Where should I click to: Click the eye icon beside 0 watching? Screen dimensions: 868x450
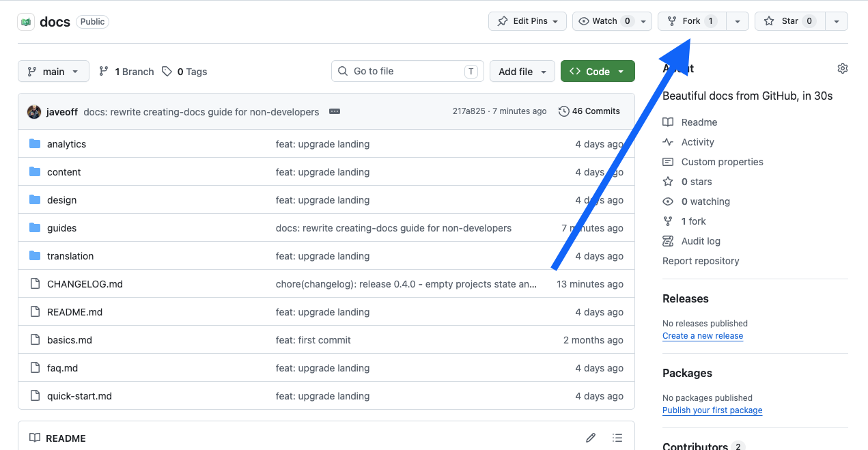(x=668, y=201)
